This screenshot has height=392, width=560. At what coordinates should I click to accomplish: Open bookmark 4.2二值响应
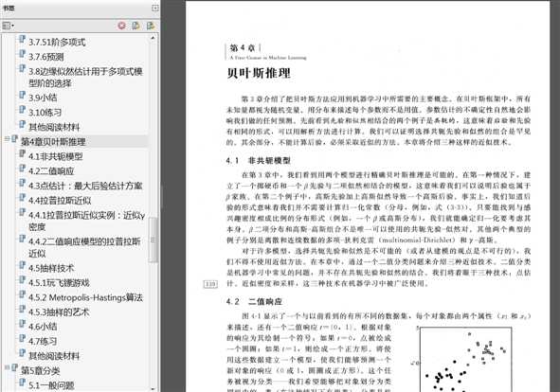point(51,171)
